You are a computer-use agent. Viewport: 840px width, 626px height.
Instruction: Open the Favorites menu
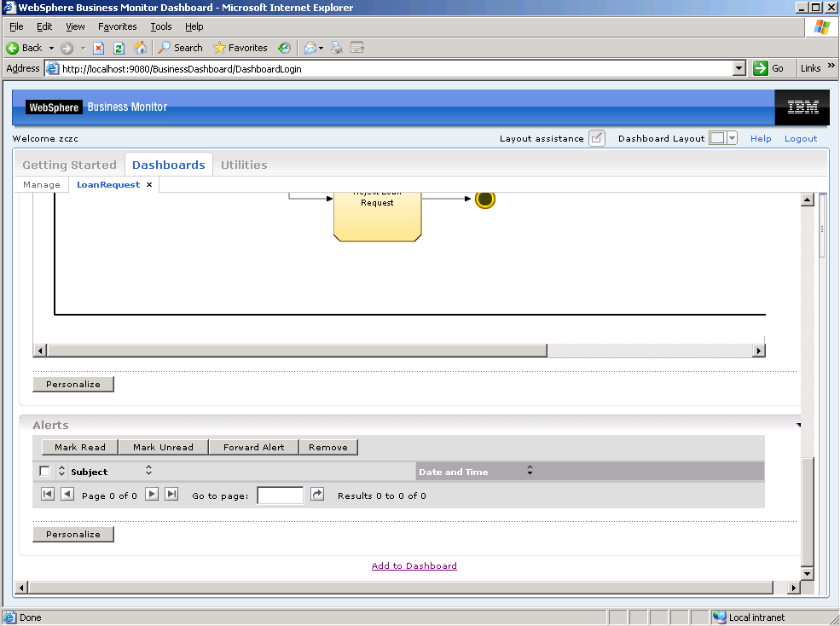click(118, 26)
